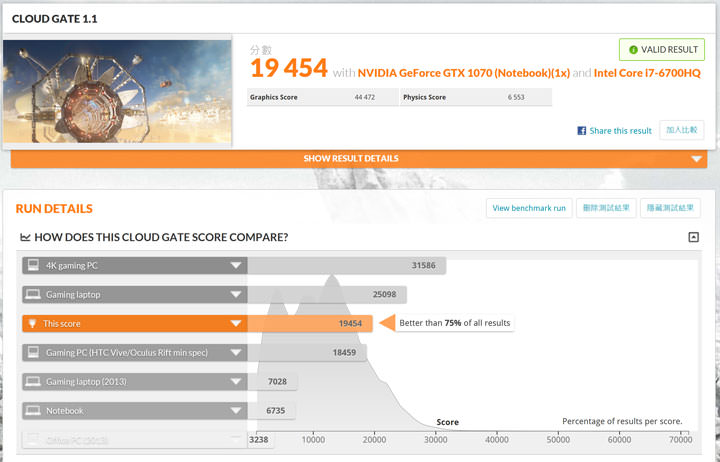This screenshot has width=720, height=462.
Task: Click the 19454 orange score bar
Action: pos(310,324)
